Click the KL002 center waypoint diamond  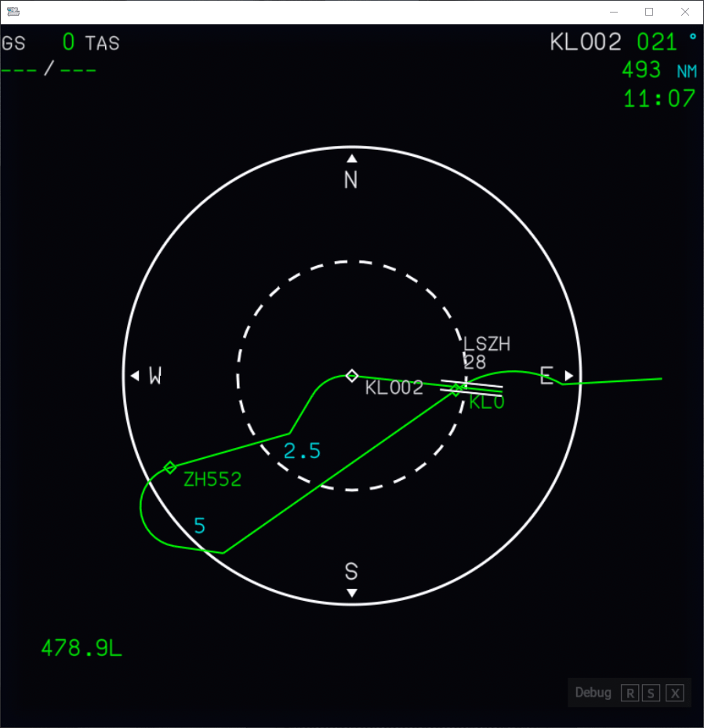352,376
